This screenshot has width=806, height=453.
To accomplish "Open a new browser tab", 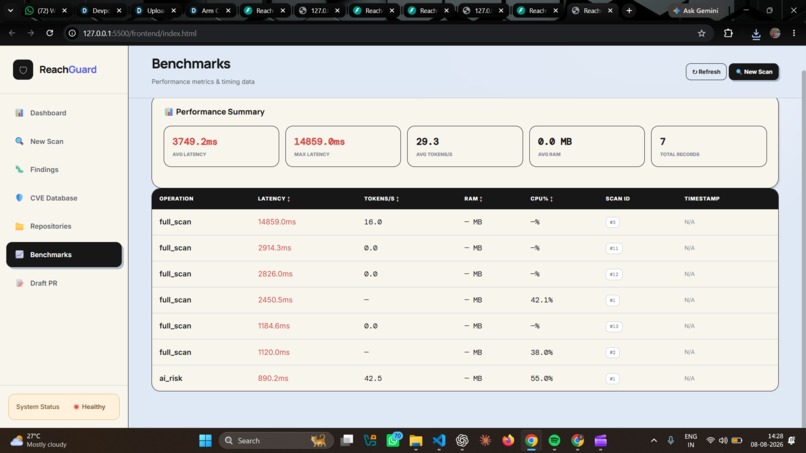I will click(629, 11).
